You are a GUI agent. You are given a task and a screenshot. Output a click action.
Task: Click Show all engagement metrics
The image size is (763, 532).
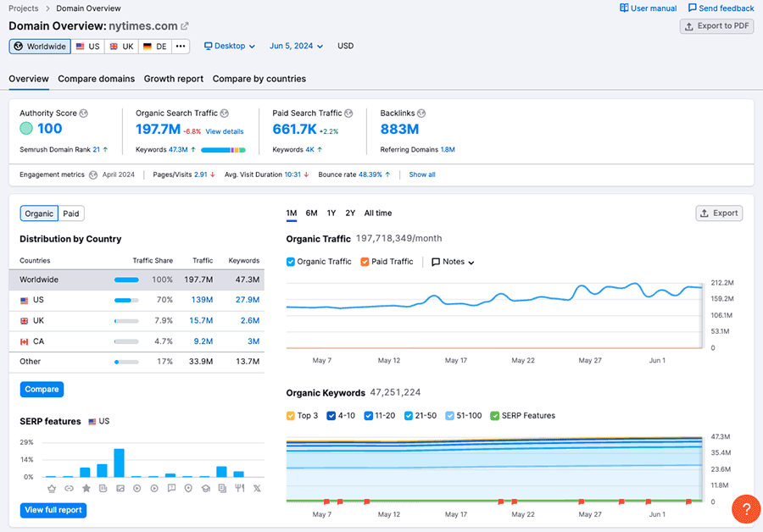(x=422, y=175)
